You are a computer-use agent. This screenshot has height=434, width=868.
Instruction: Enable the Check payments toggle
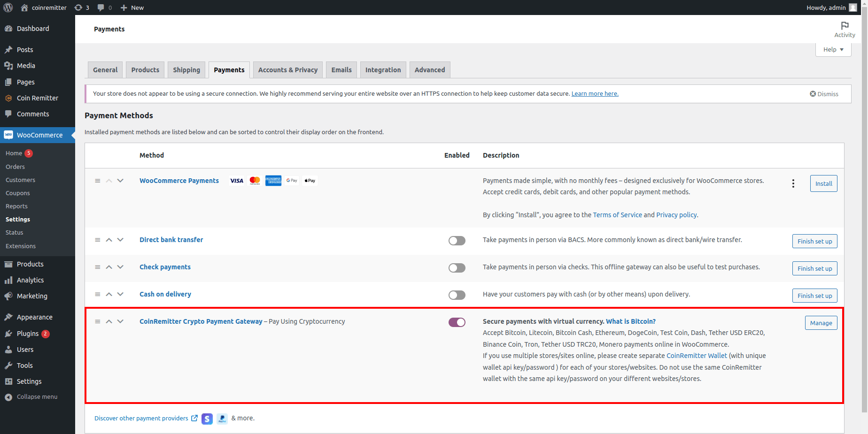457,268
